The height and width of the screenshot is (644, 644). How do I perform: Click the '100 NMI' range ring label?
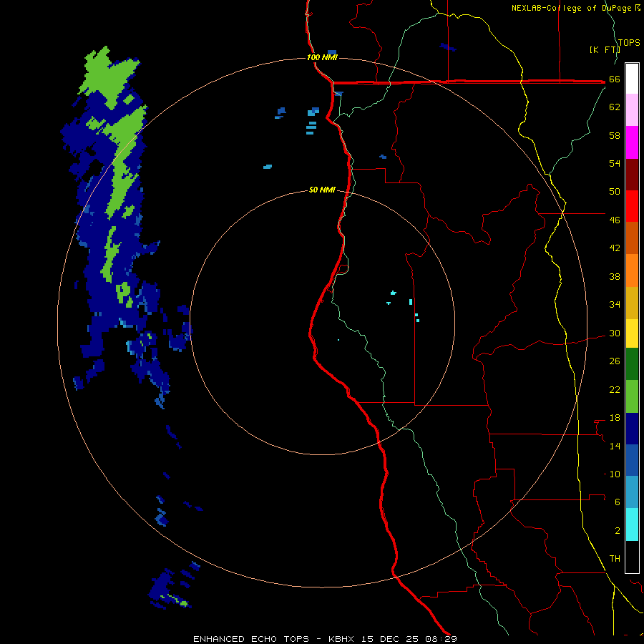click(x=322, y=57)
